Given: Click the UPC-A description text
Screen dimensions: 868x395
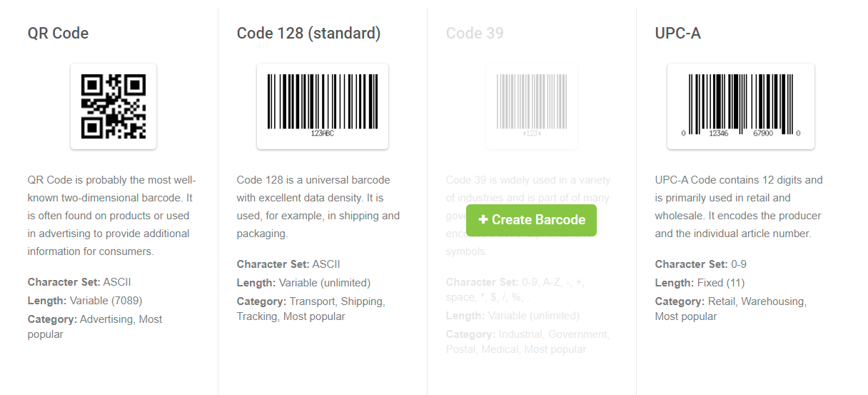Looking at the screenshot, I should (x=739, y=206).
